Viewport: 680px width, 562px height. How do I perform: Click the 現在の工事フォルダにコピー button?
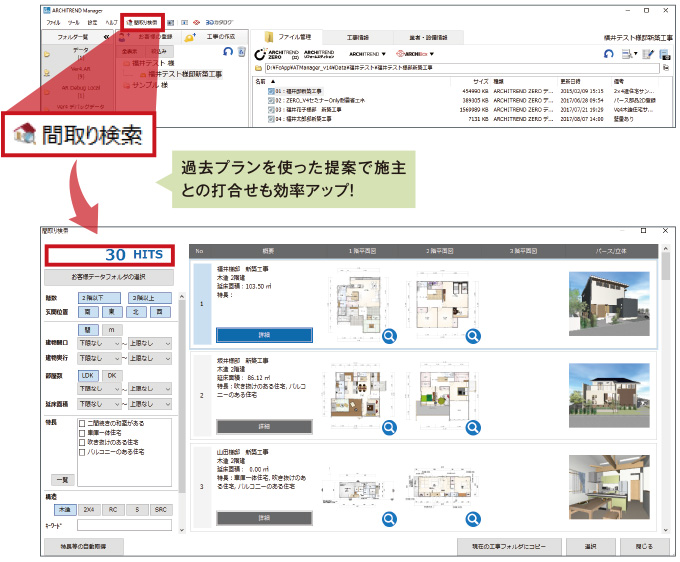(509, 546)
